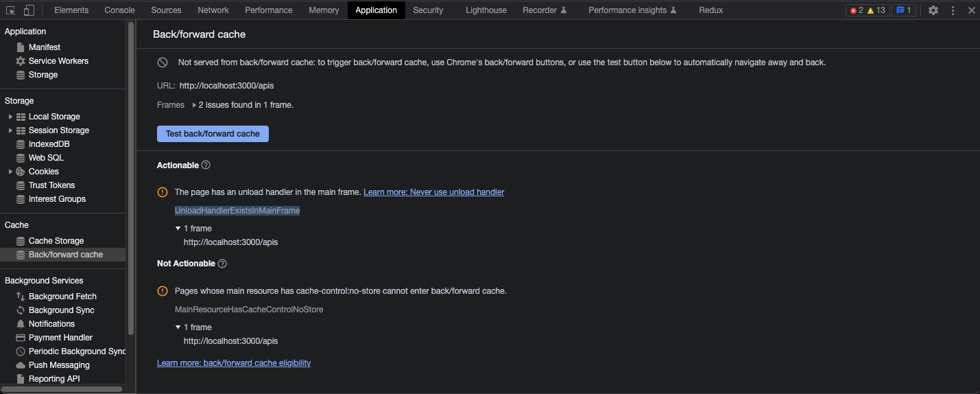Click the yellow warnings count badge

876,10
